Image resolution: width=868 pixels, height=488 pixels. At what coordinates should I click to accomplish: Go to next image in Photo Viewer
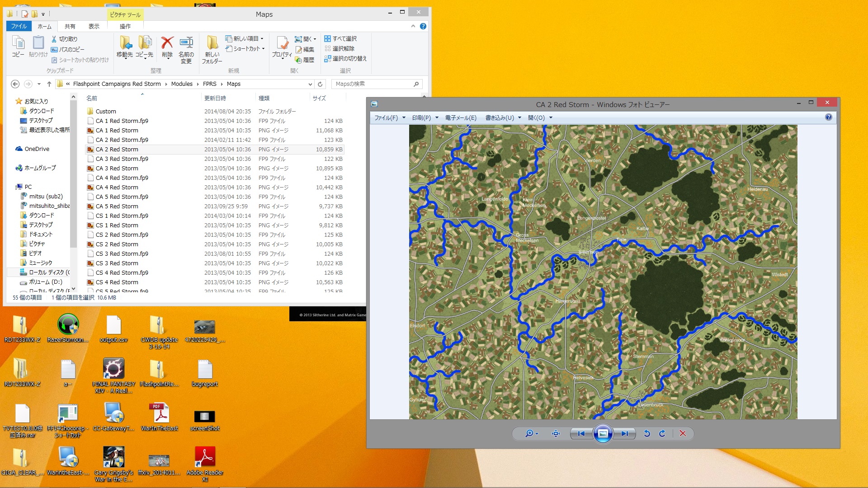[625, 433]
